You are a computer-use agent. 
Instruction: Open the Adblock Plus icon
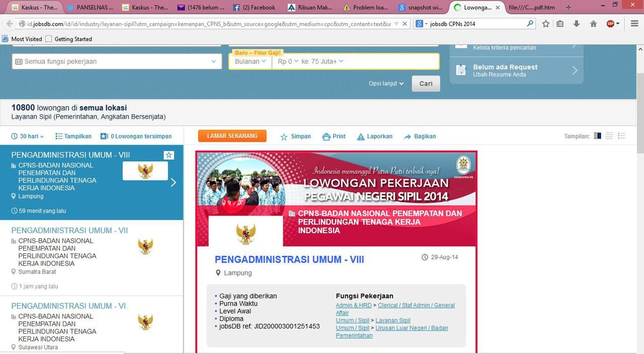pos(610,24)
